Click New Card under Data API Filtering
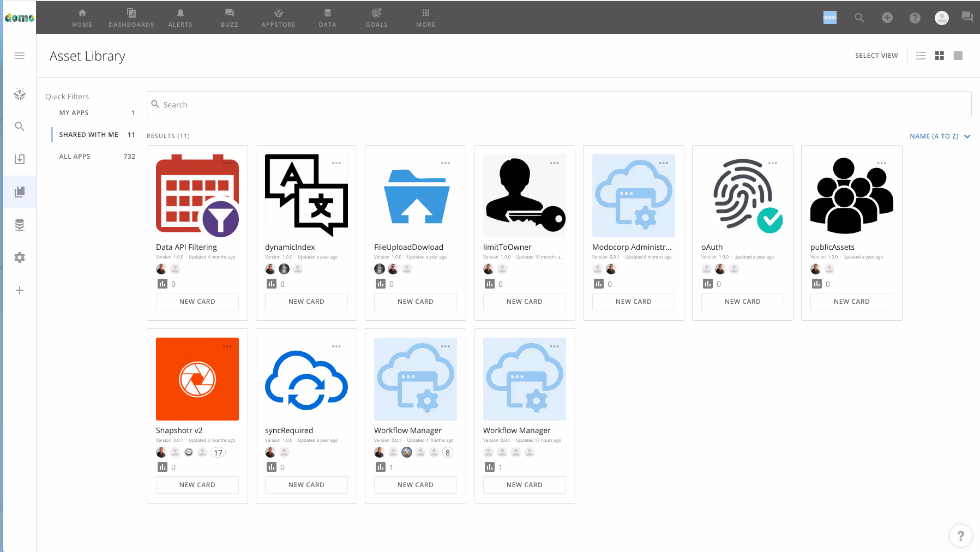Viewport: 980px width, 552px height. coord(197,302)
